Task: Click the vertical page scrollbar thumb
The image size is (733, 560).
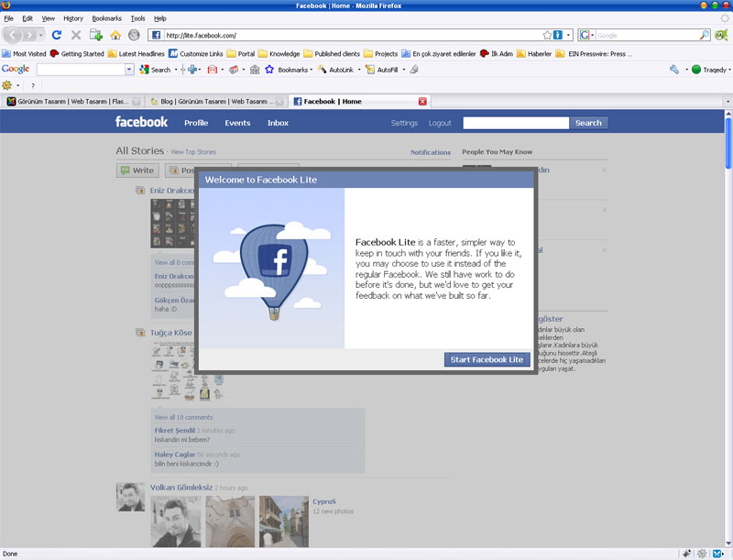Action: click(728, 142)
